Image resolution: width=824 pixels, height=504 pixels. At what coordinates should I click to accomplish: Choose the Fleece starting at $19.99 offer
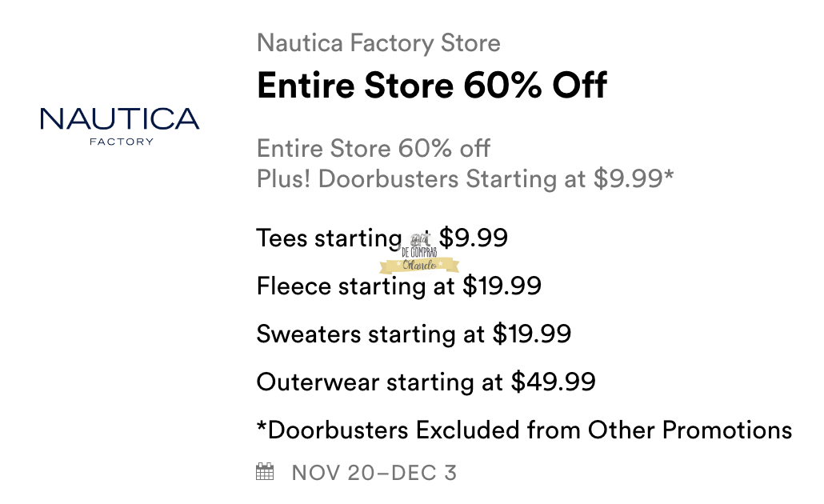(398, 286)
